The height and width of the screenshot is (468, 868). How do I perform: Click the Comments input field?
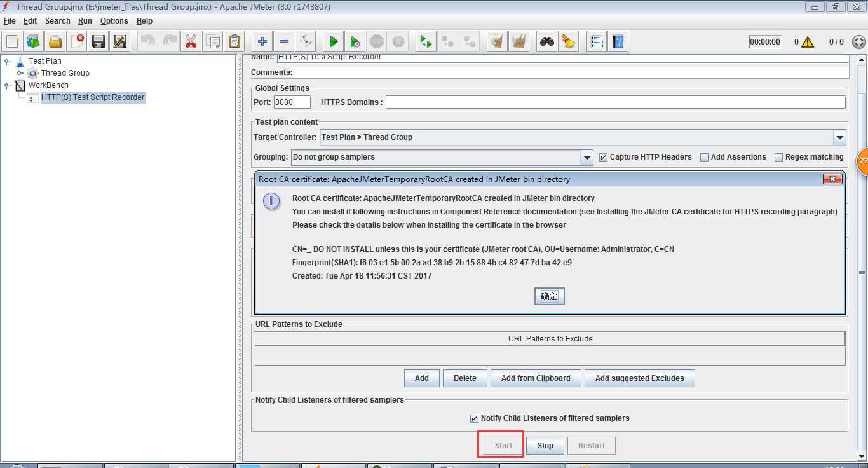click(571, 72)
